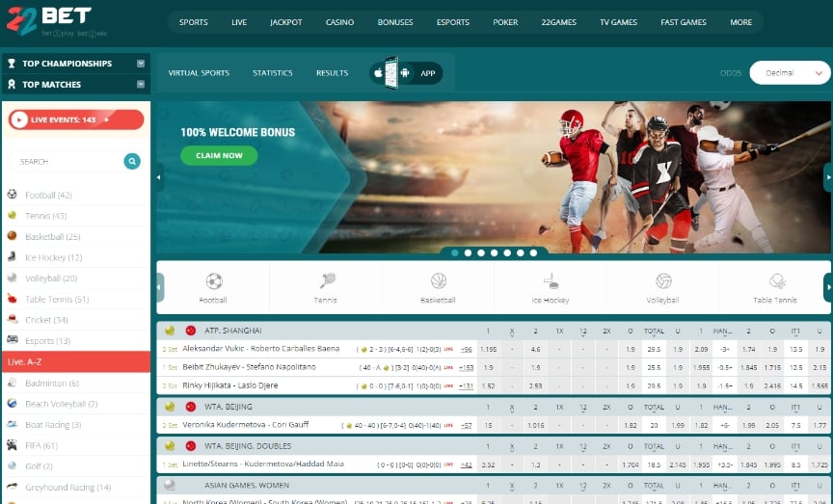The height and width of the screenshot is (504, 833).
Task: Select the fourth banner slide dot
Action: [x=494, y=252]
